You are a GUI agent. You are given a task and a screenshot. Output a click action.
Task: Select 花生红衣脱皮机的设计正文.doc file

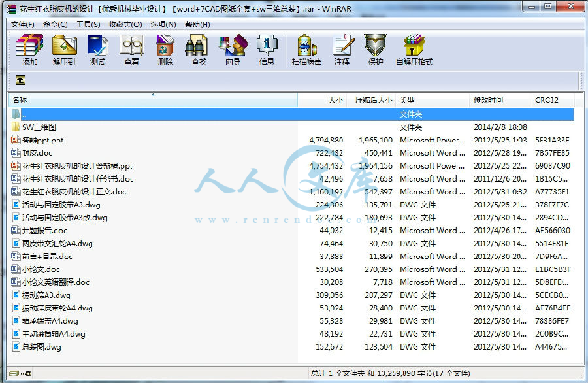coord(74,191)
